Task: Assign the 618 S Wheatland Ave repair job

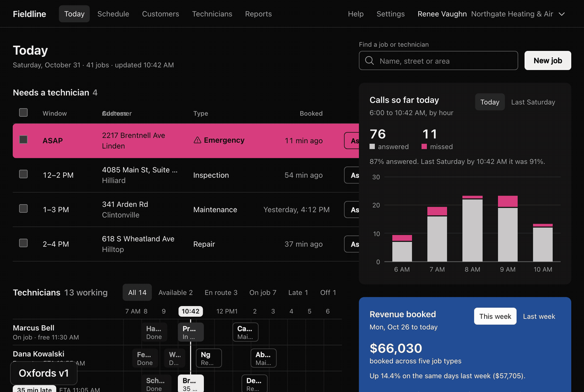Action: click(x=352, y=244)
